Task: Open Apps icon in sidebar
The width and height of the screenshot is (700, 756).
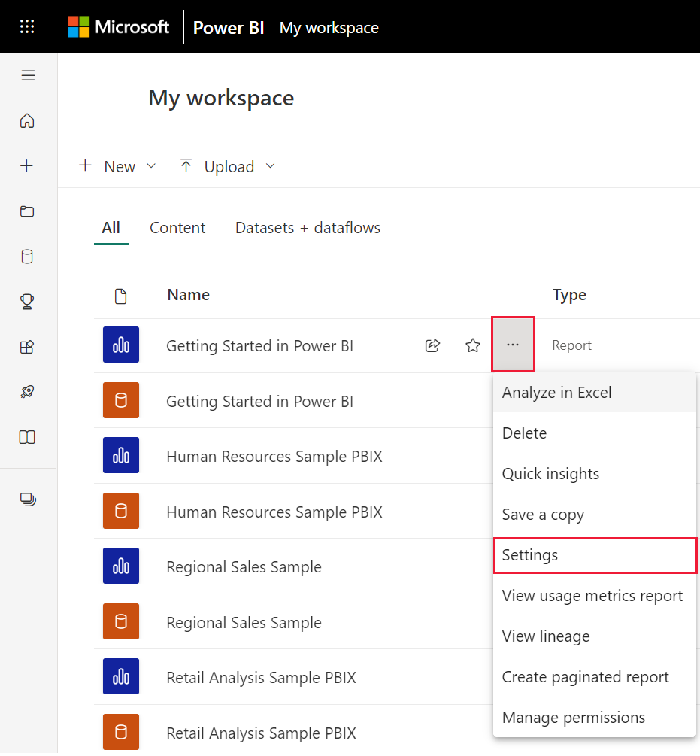Action: 27,347
